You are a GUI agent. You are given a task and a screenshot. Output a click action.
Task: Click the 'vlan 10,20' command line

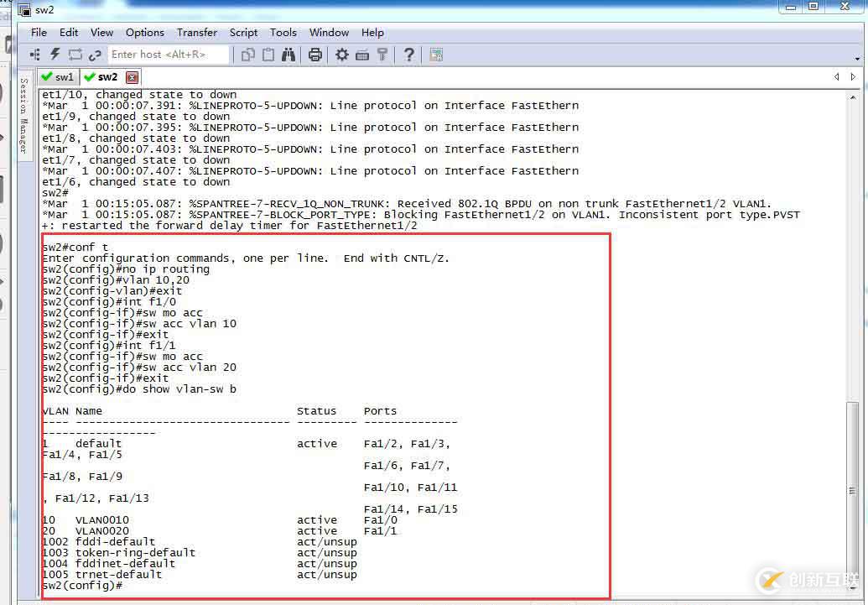point(116,279)
